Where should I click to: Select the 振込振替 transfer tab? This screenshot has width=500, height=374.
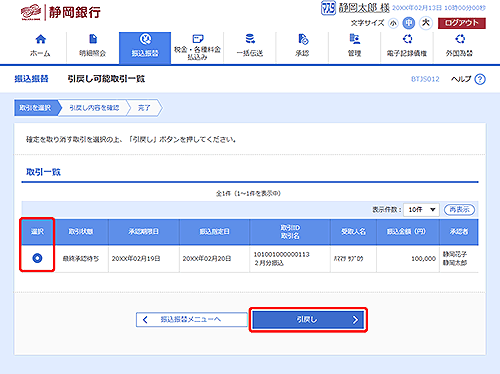point(145,48)
